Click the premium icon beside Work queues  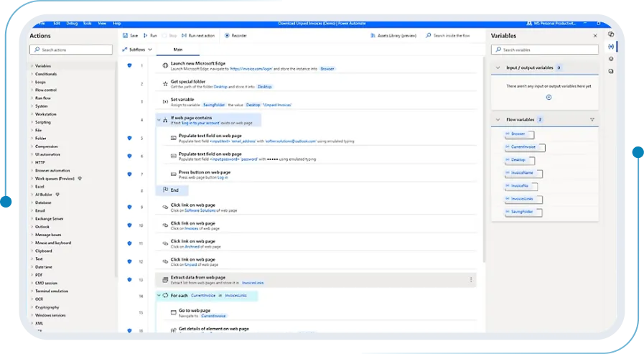tap(80, 179)
